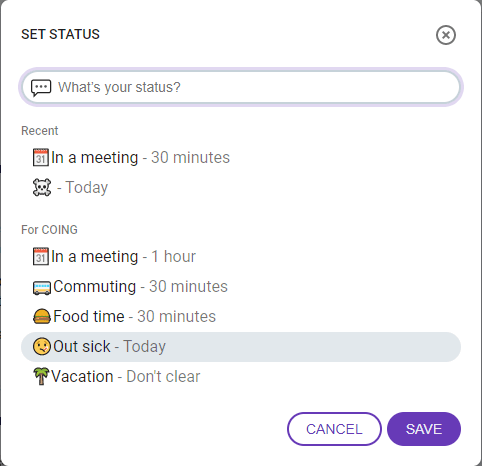Click the calendar icon next to 1 hour meeting
Screen dimensions: 482x466
click(x=41, y=256)
